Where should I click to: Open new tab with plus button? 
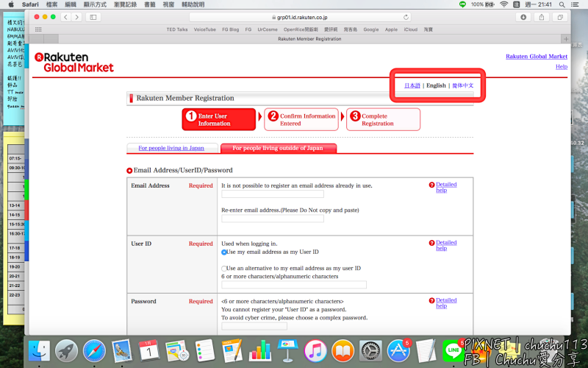(565, 38)
